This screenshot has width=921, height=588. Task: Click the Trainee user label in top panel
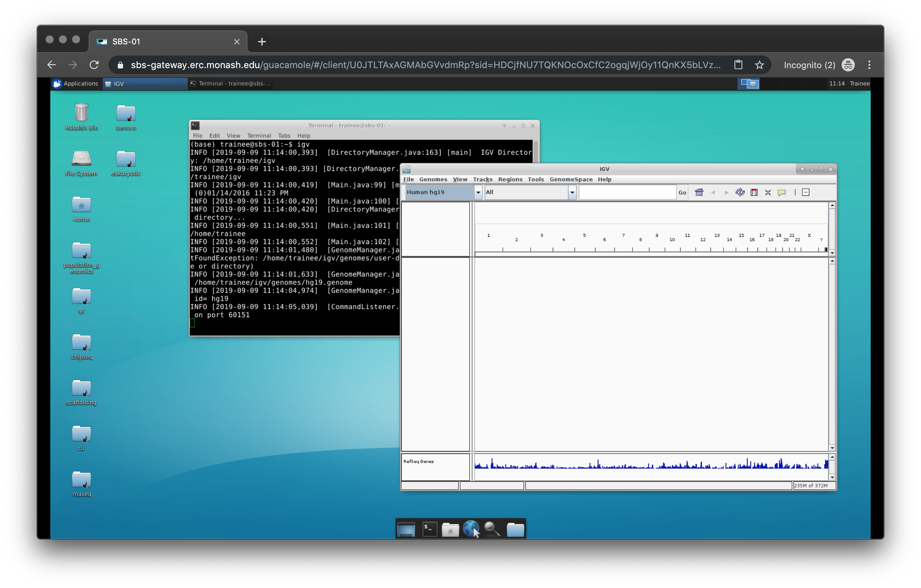[859, 83]
